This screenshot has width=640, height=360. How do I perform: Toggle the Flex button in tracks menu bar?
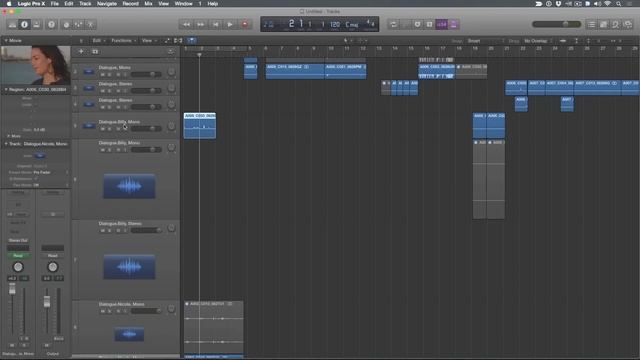[178, 40]
